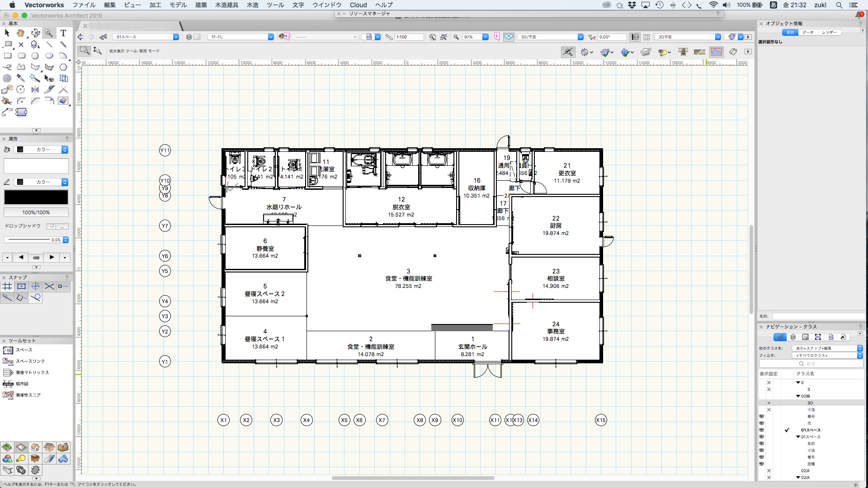Select the Circle tool
The height and width of the screenshot is (488, 868).
click(x=35, y=56)
